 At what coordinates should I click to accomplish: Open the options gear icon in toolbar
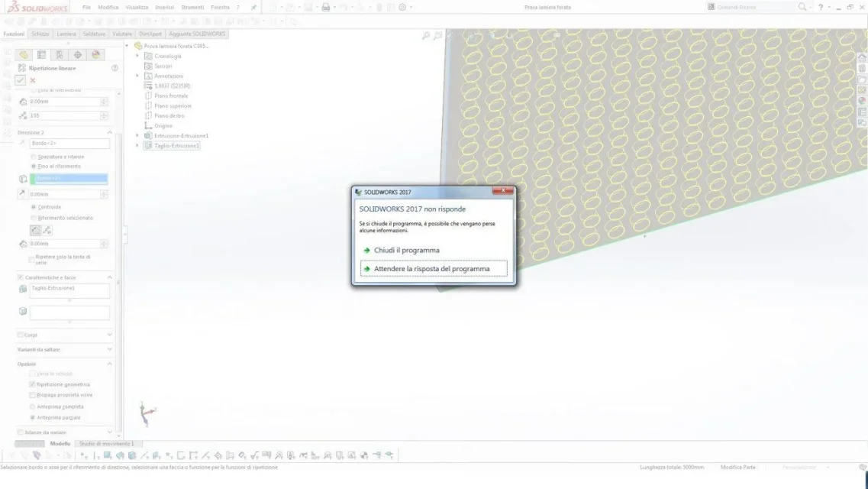click(402, 7)
